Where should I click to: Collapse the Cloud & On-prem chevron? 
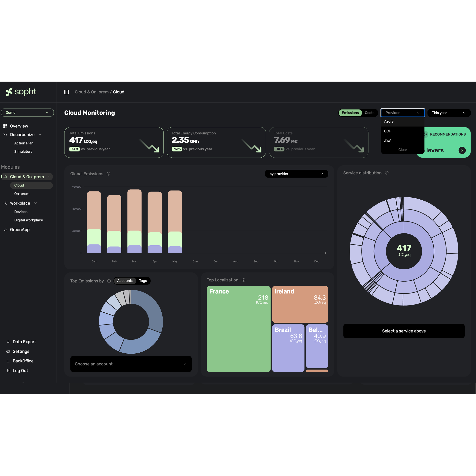click(x=49, y=177)
